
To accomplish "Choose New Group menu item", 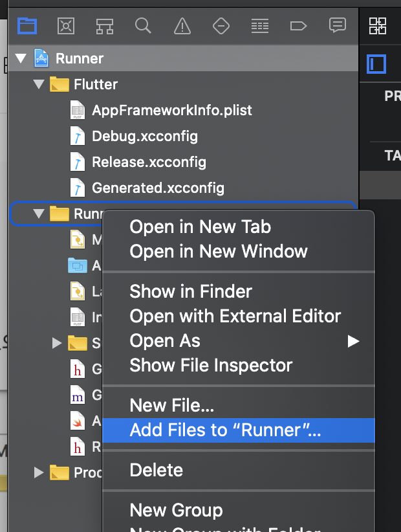I will coord(239,510).
